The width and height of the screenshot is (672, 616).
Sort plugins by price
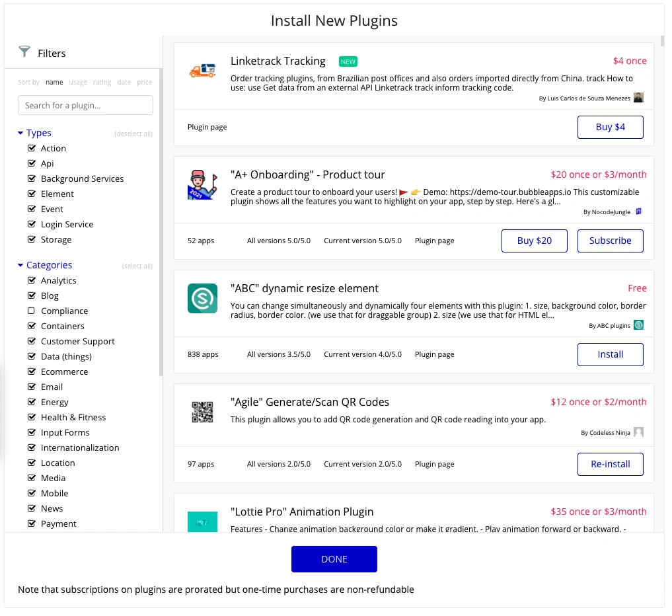(145, 83)
